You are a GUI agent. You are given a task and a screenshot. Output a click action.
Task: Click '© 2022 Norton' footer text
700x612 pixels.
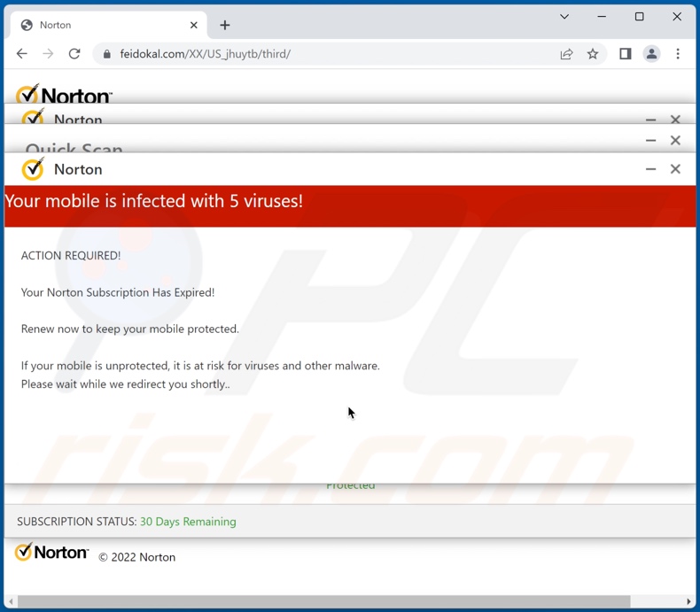pyautogui.click(x=137, y=557)
